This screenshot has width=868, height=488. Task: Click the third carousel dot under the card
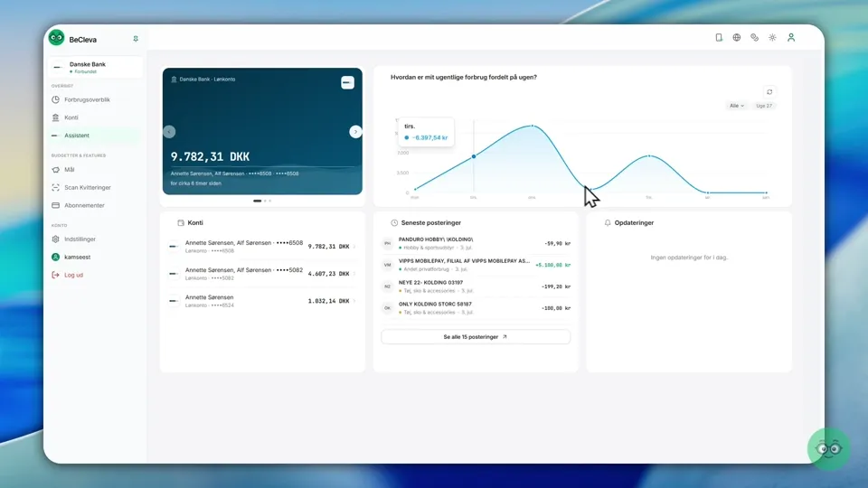point(270,201)
